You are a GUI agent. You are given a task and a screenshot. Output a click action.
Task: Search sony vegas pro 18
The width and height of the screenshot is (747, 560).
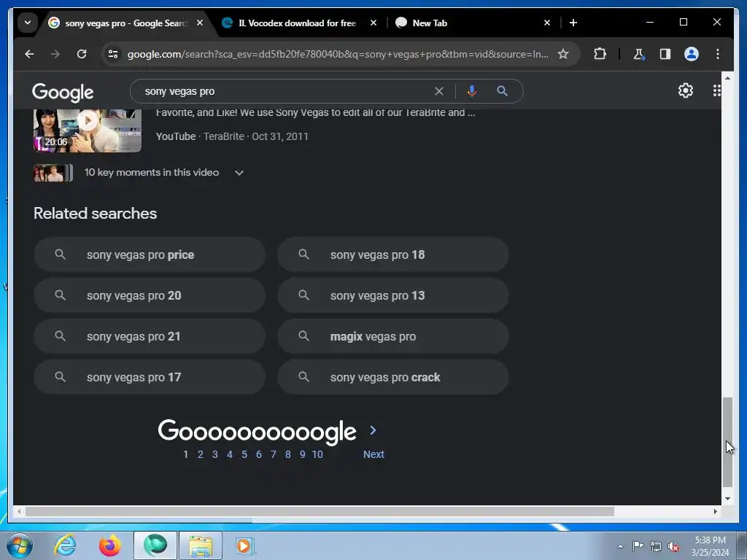pos(393,254)
